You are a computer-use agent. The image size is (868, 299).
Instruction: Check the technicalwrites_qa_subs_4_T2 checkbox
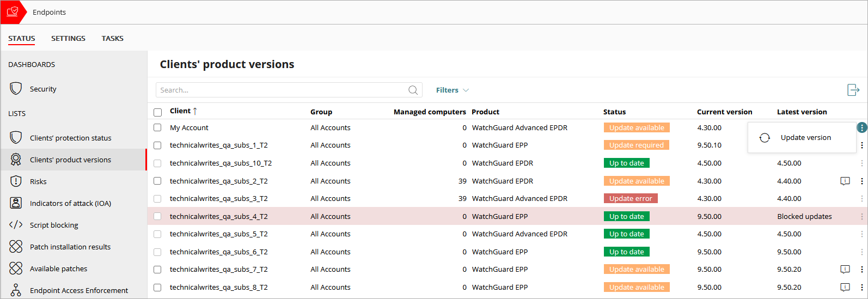coord(157,216)
